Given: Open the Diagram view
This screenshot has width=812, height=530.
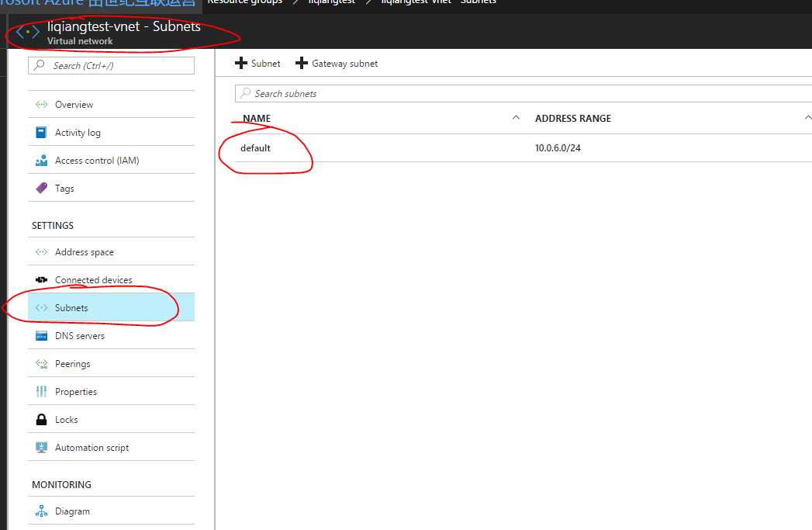Looking at the screenshot, I should point(112,511).
